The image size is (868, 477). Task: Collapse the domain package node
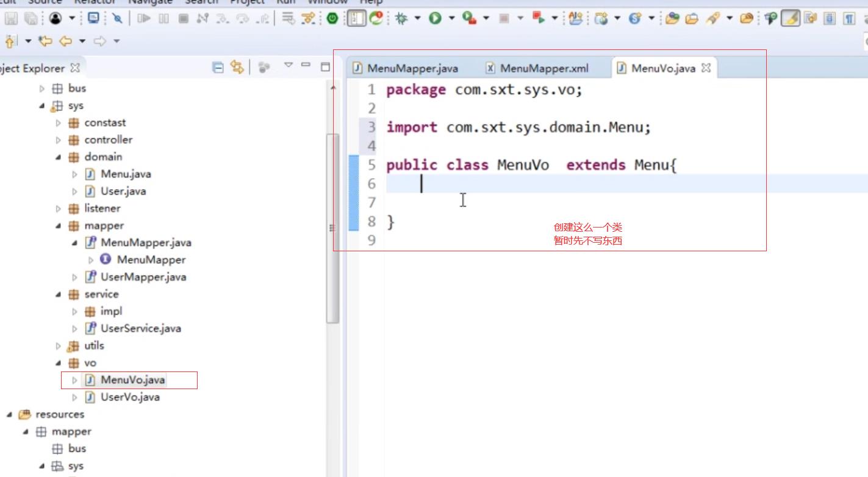[58, 157]
